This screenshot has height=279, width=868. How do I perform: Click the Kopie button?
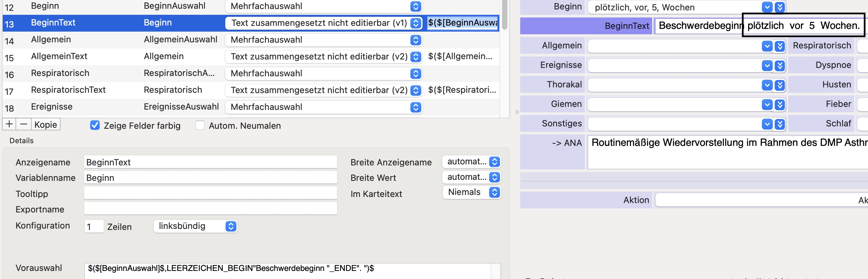pos(45,124)
